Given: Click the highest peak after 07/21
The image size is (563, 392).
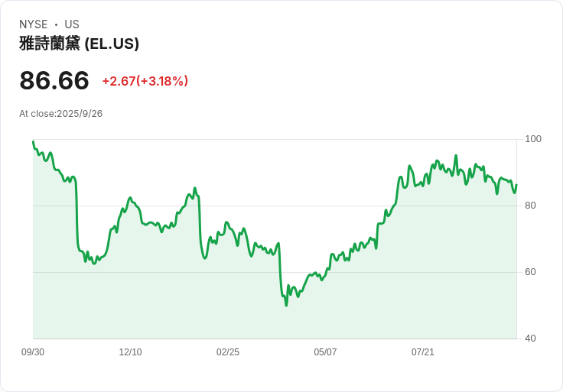Looking at the screenshot, I should tap(456, 156).
